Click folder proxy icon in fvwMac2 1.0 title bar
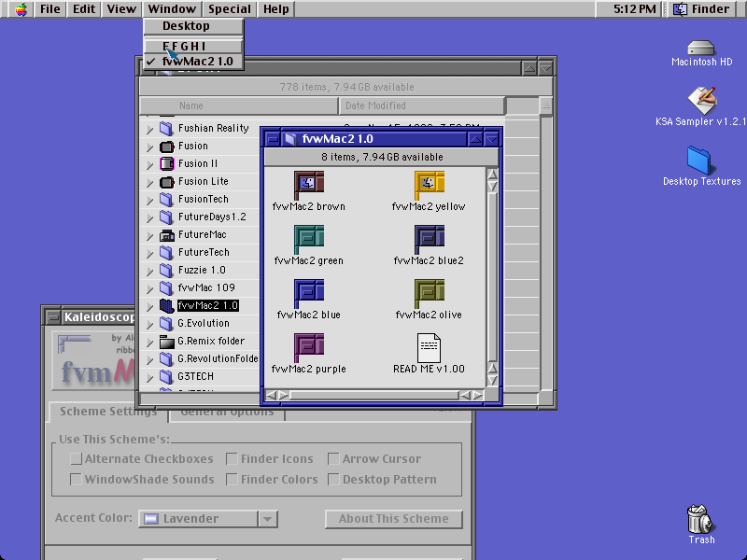 [289, 139]
